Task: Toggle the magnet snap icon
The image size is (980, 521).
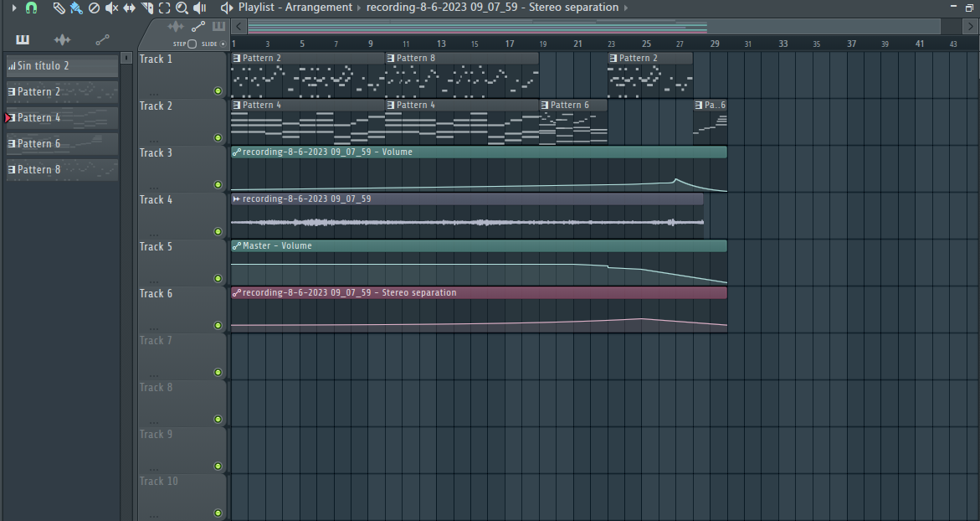Action: point(31,8)
